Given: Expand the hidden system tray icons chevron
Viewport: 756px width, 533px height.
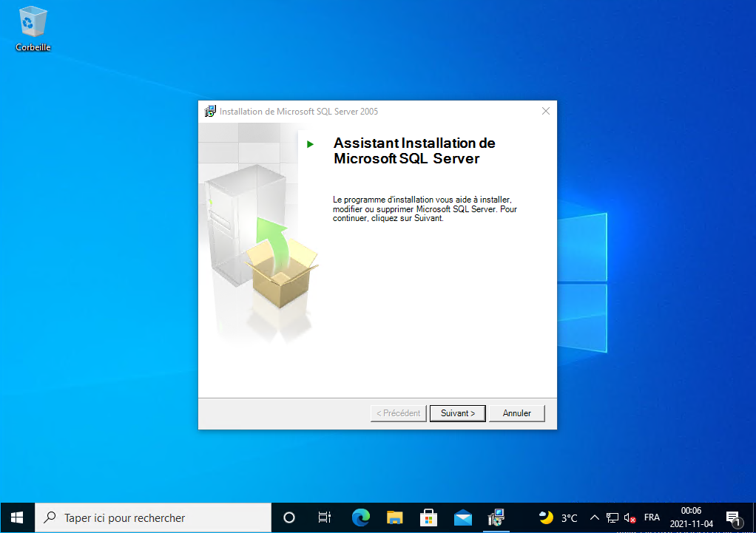Looking at the screenshot, I should click(594, 517).
